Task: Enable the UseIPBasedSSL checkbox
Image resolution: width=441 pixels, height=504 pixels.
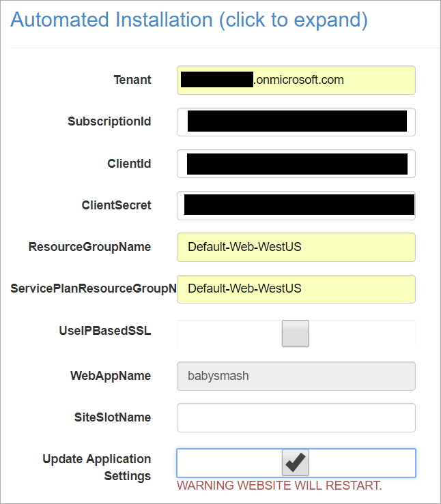Action: (x=296, y=333)
